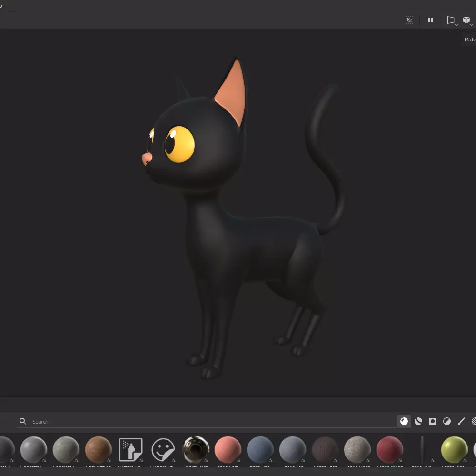
Task: Open the Material channel display dropdown
Action: click(469, 40)
